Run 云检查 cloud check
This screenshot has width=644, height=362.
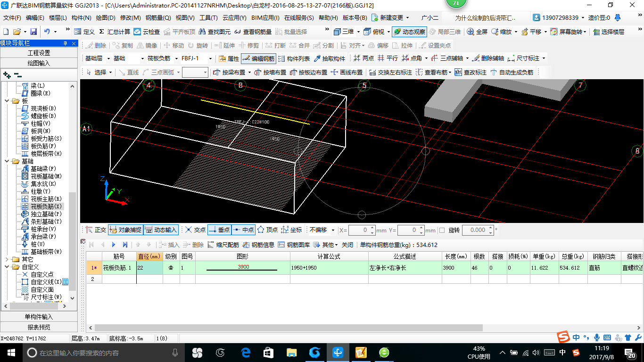click(147, 32)
